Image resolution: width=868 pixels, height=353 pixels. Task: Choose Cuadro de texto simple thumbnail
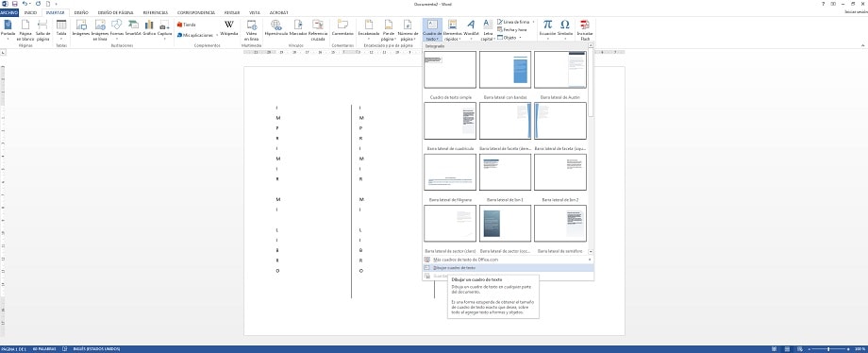click(x=450, y=69)
